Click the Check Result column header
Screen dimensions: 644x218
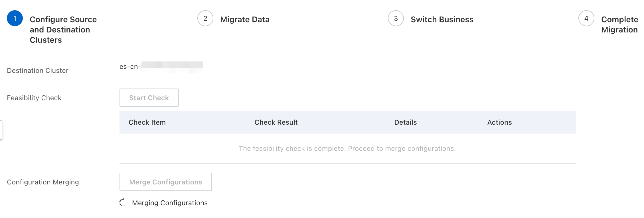point(276,122)
